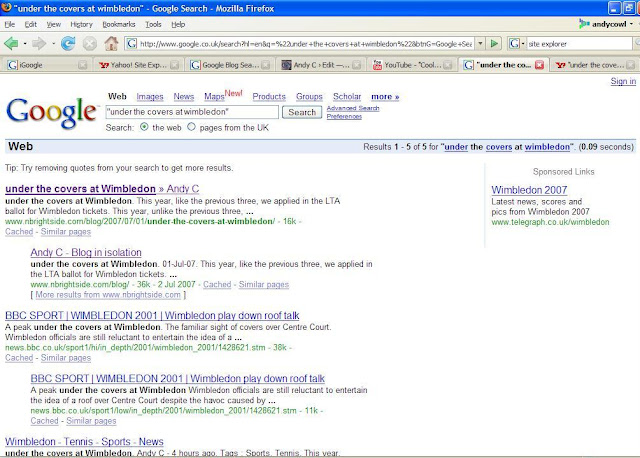Open Cached link under first nbrightside result
640x458 pixels.
point(19,232)
